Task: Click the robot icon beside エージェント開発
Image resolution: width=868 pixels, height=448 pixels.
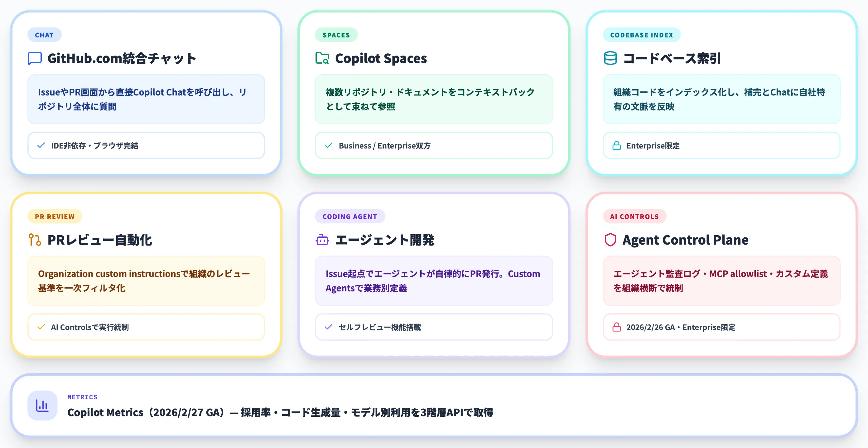Action: coord(322,240)
